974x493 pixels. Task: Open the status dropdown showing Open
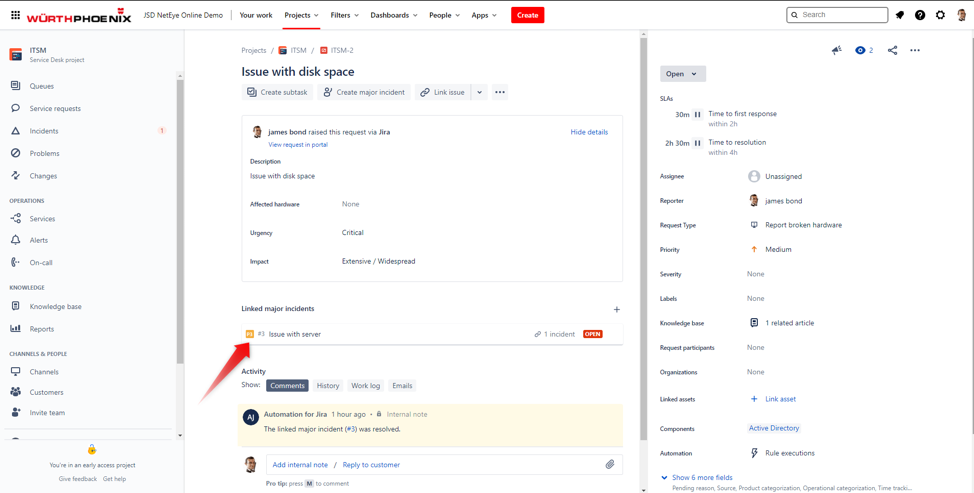point(683,74)
